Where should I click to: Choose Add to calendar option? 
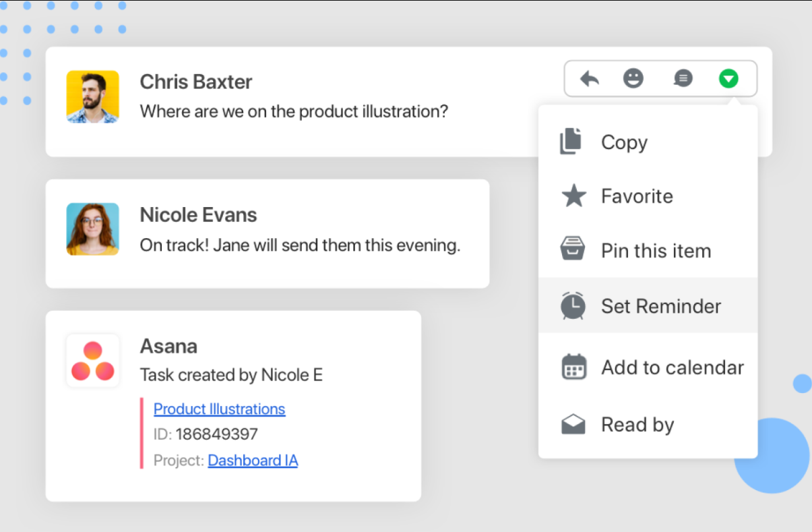click(x=672, y=367)
